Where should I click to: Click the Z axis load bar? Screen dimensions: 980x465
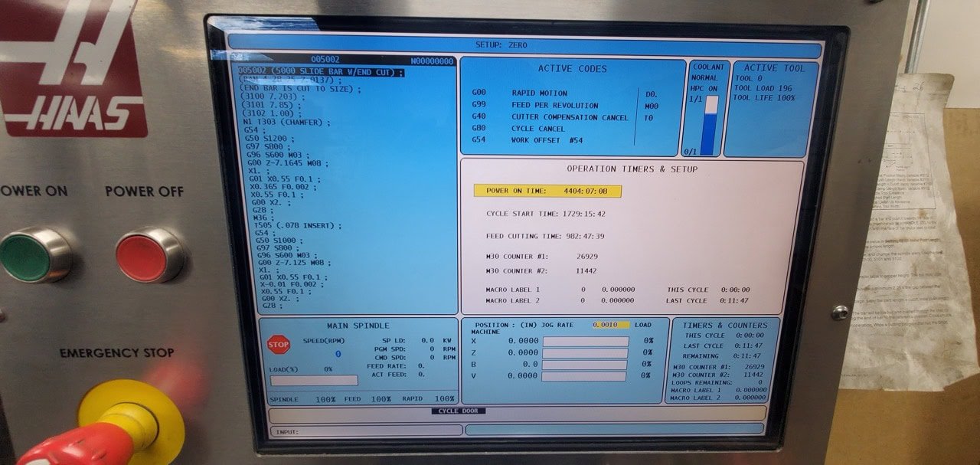585,353
